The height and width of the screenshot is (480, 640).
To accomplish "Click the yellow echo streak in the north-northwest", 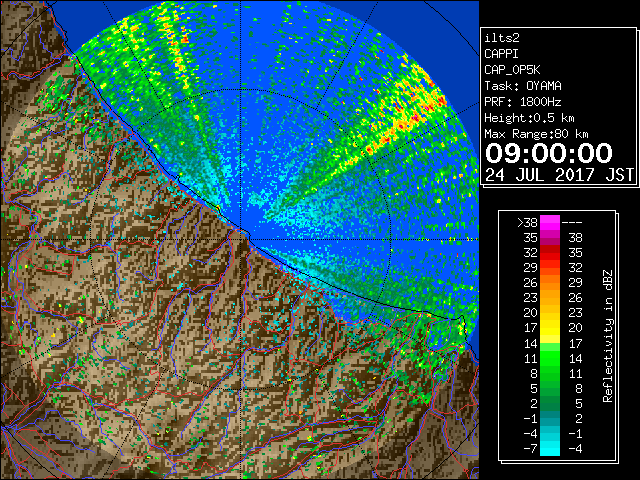I will [x=176, y=45].
